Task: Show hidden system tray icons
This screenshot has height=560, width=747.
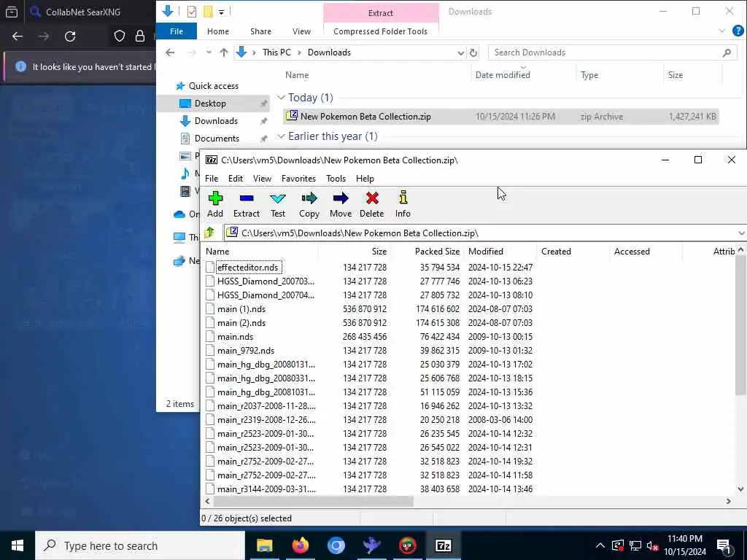Action: point(600,545)
